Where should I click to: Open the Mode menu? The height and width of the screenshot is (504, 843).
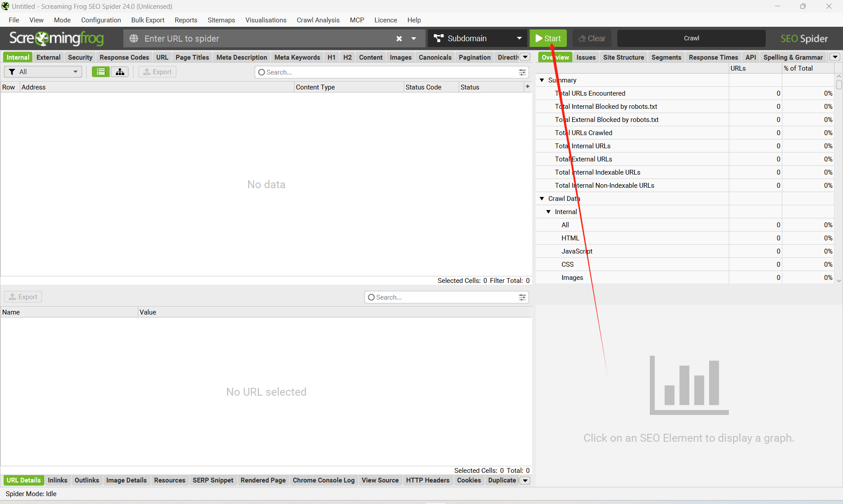click(62, 20)
